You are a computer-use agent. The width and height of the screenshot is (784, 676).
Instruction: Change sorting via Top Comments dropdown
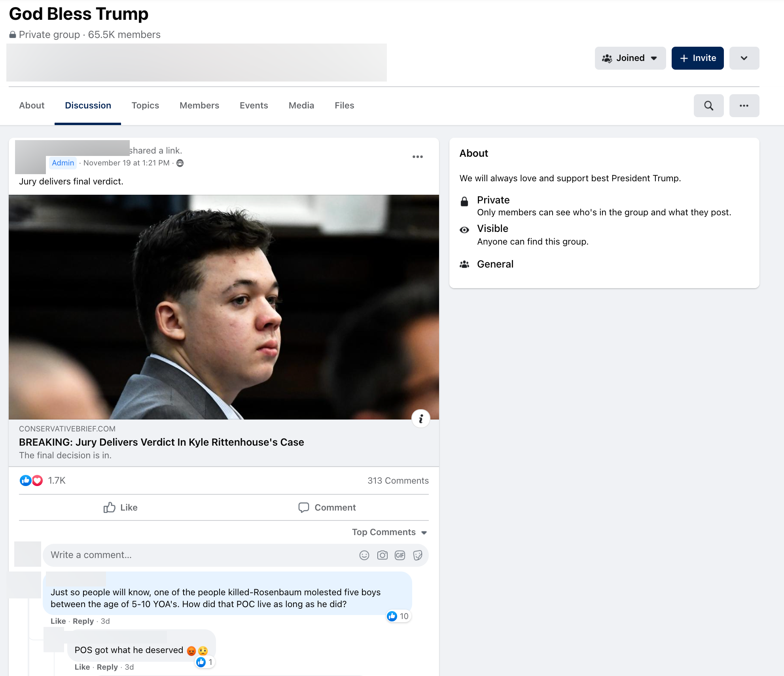pyautogui.click(x=389, y=532)
